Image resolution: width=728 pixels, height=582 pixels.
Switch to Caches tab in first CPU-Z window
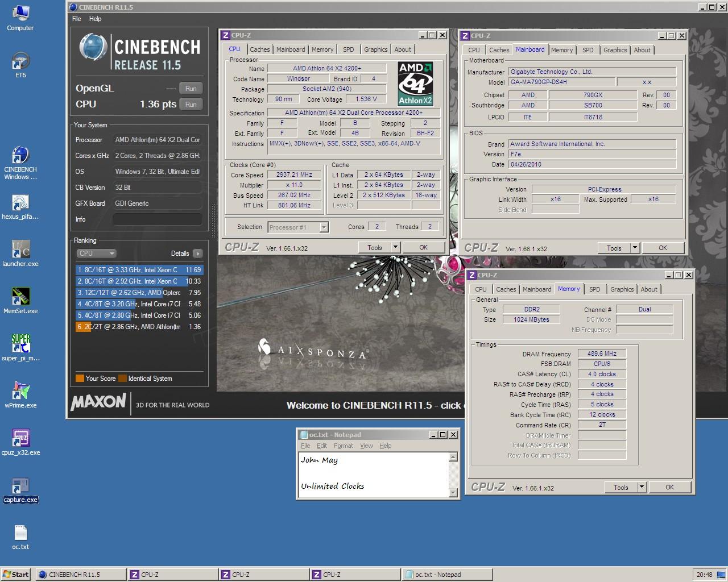[x=260, y=50]
